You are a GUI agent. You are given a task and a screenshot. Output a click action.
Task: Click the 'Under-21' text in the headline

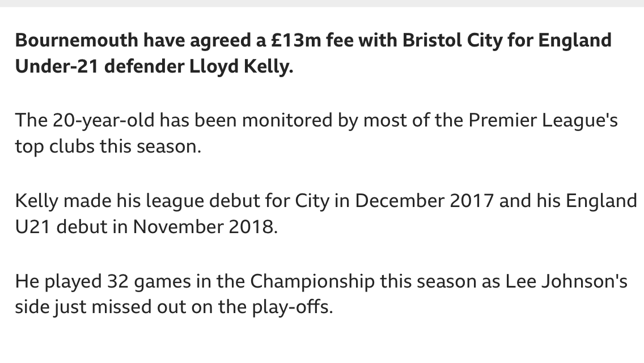pyautogui.click(x=57, y=66)
